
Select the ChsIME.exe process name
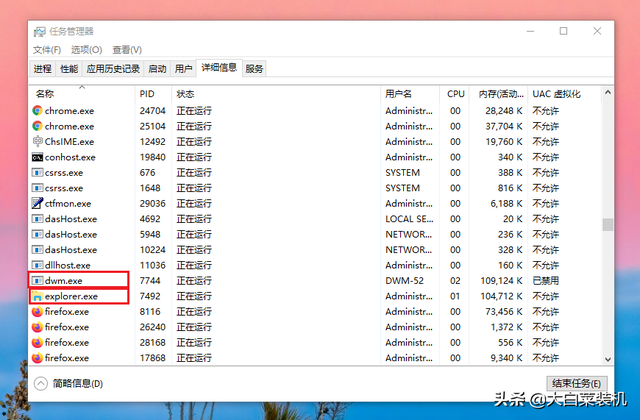pos(69,142)
